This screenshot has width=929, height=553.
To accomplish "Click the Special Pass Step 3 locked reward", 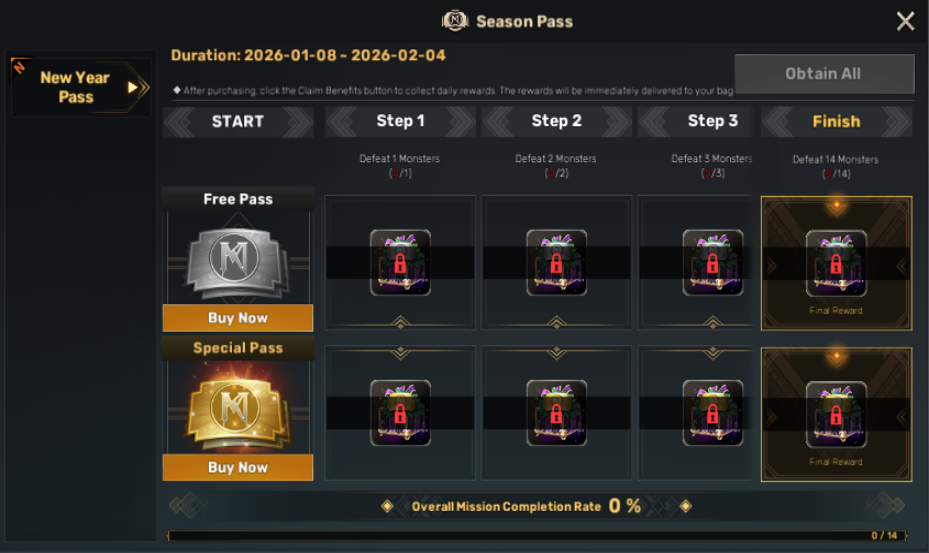I will [x=712, y=413].
